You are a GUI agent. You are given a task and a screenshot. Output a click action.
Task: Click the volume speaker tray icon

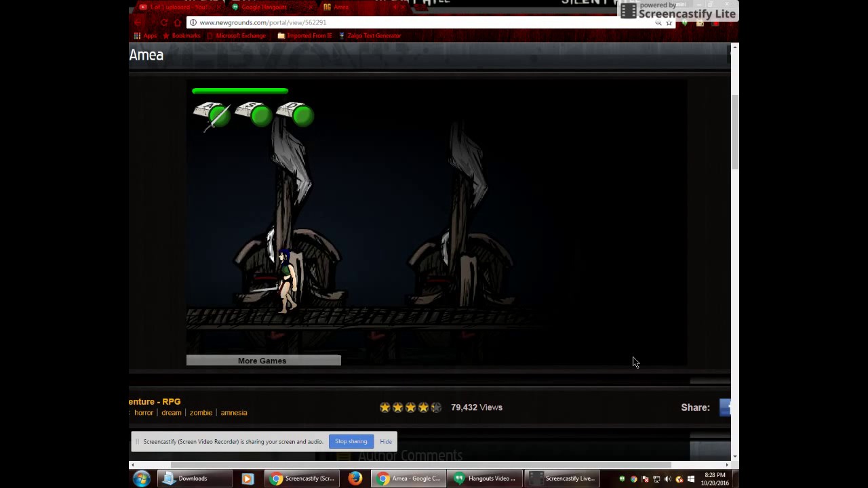667,479
